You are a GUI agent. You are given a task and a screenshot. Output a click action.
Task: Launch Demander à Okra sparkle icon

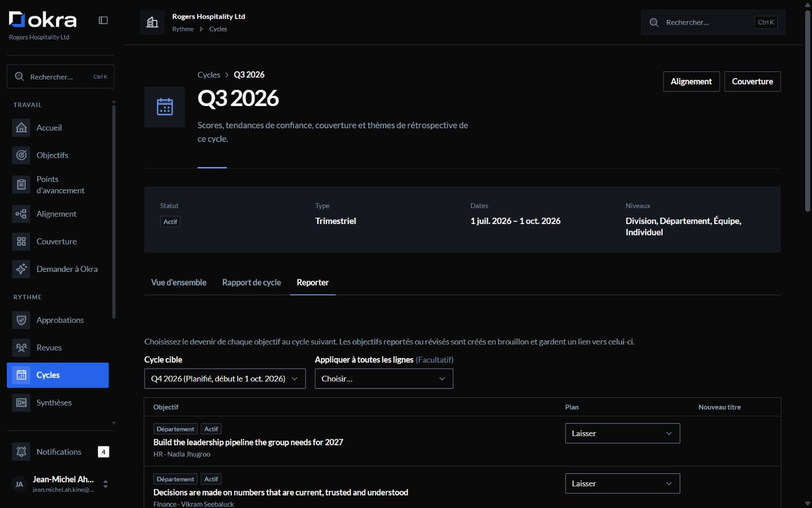(21, 269)
